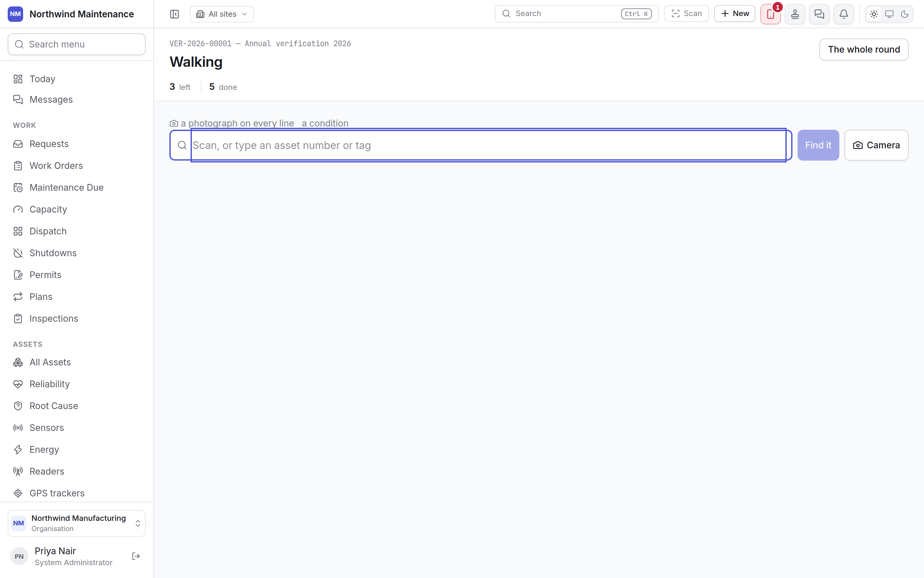
Task: Create a New item
Action: [735, 14]
